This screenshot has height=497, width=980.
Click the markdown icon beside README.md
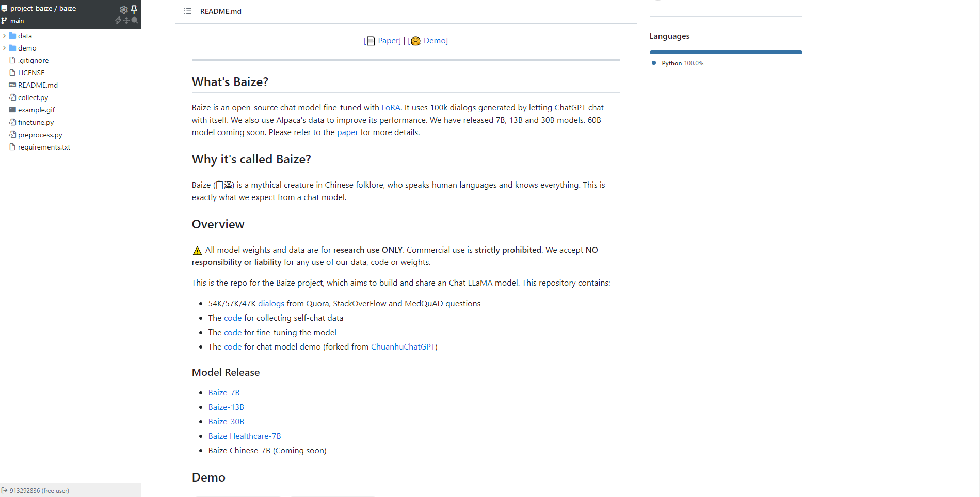pos(12,85)
